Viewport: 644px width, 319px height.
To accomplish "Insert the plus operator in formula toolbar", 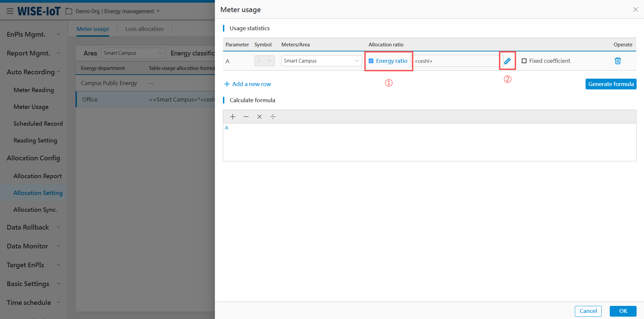I will (x=233, y=117).
